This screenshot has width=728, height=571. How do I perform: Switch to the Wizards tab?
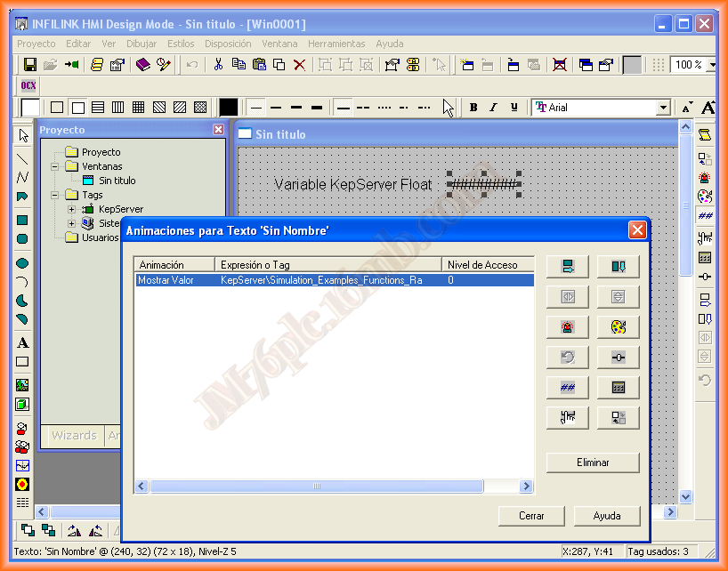(74, 435)
